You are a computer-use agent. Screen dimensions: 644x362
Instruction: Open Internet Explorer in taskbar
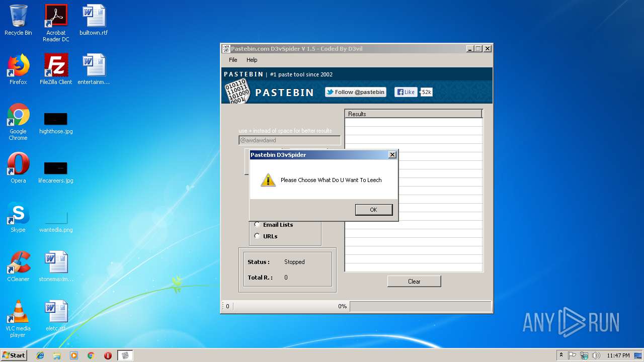(40, 355)
